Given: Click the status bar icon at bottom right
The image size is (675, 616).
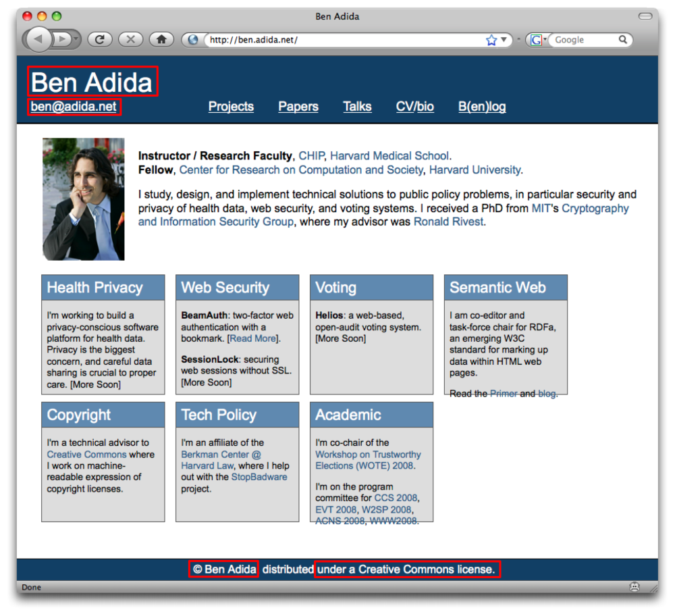Looking at the screenshot, I should tap(634, 587).
